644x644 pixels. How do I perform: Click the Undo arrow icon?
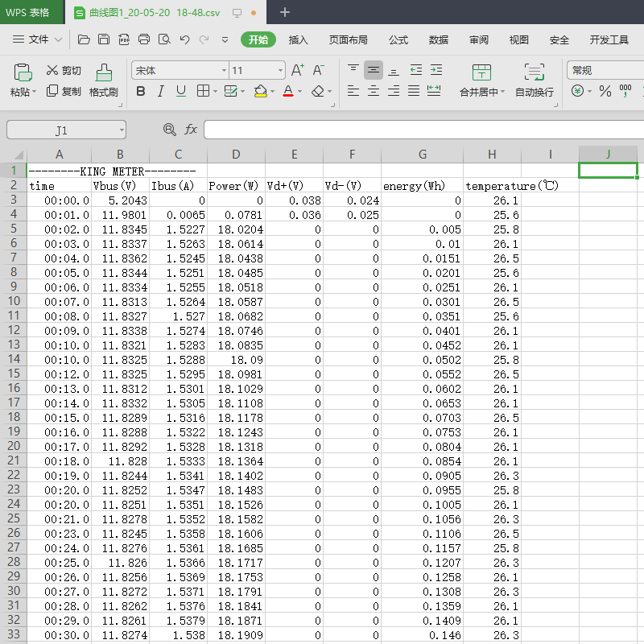coord(184,39)
